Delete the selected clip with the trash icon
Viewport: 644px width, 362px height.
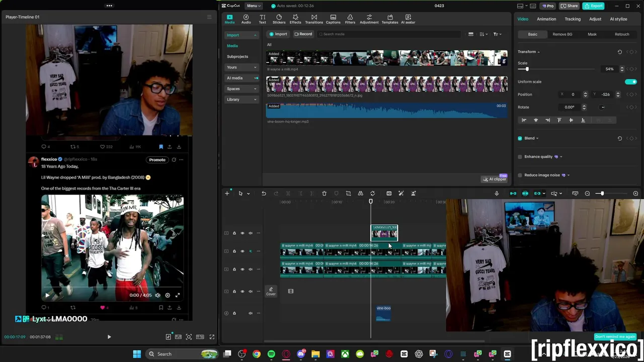324,194
